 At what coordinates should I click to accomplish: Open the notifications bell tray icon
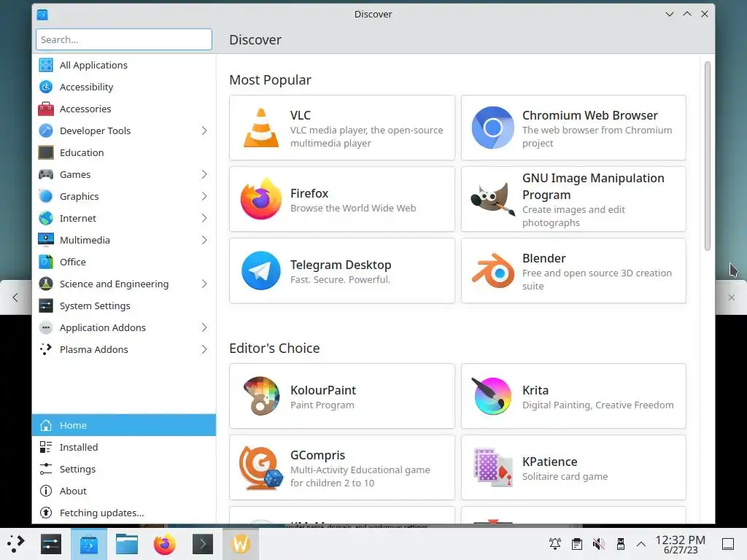coord(555,544)
